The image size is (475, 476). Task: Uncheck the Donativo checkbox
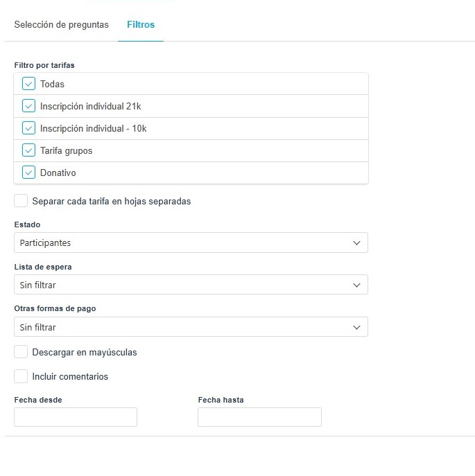tap(28, 173)
